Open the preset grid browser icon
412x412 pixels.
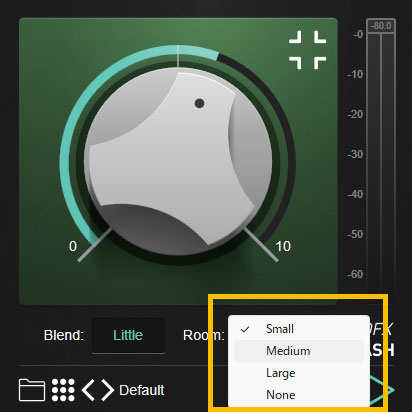(x=63, y=390)
